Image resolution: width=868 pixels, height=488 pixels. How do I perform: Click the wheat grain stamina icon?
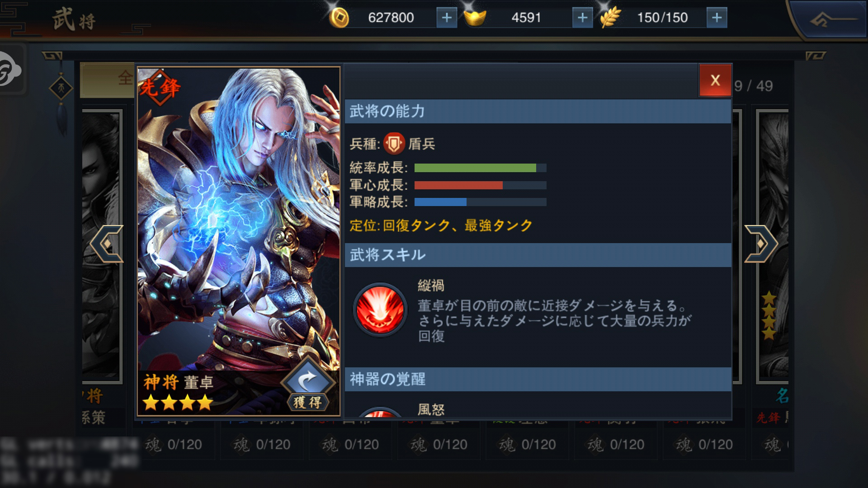(x=610, y=18)
